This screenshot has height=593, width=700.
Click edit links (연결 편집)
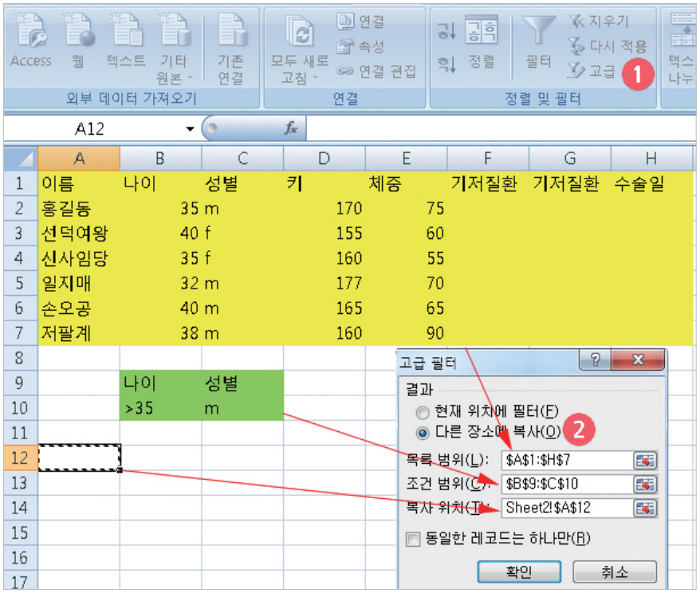pyautogui.click(x=376, y=71)
